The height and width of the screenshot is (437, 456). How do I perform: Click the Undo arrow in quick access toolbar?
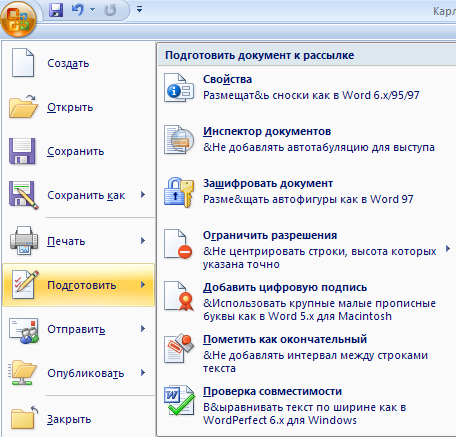[77, 10]
